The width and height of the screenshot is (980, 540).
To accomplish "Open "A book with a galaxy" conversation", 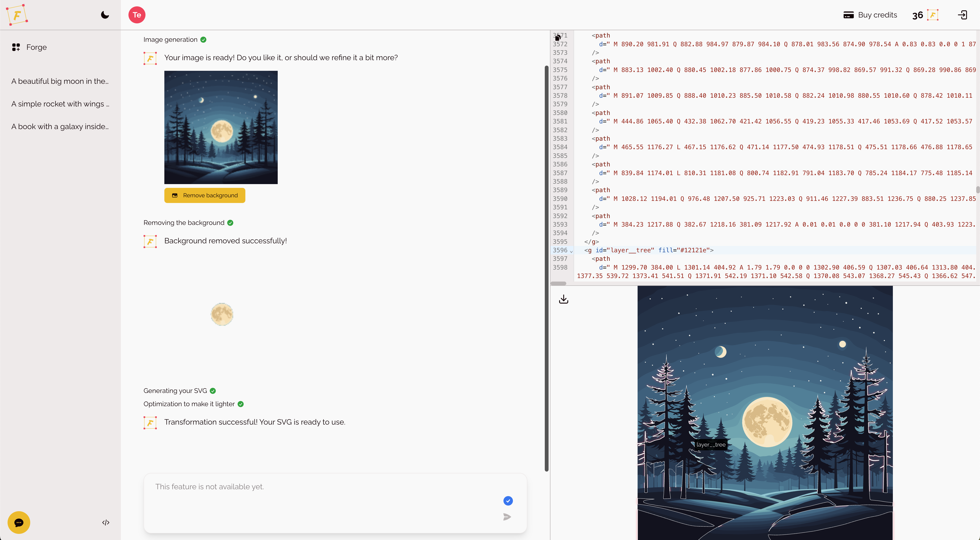I will 60,126.
